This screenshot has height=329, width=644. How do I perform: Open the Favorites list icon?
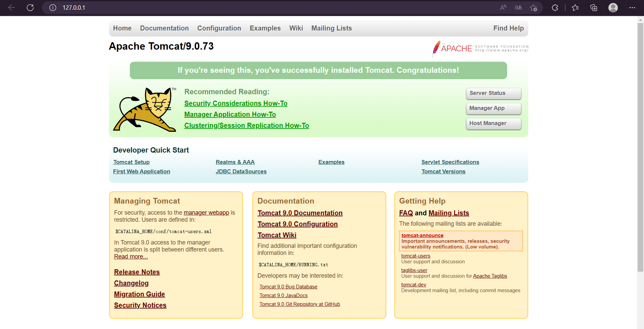click(x=575, y=7)
